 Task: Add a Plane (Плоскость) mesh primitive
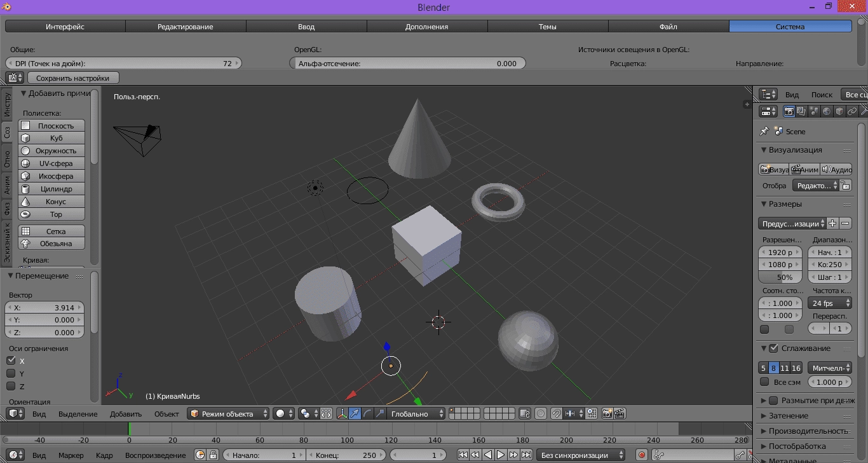tap(51, 125)
